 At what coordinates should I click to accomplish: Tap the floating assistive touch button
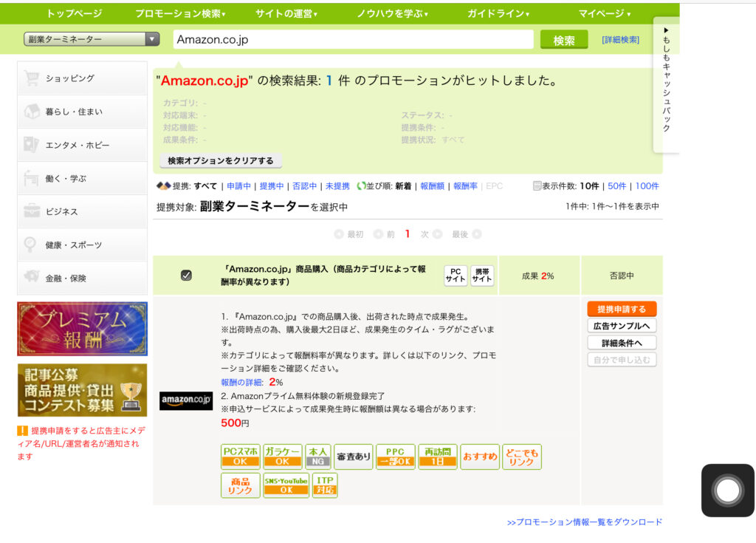(727, 491)
